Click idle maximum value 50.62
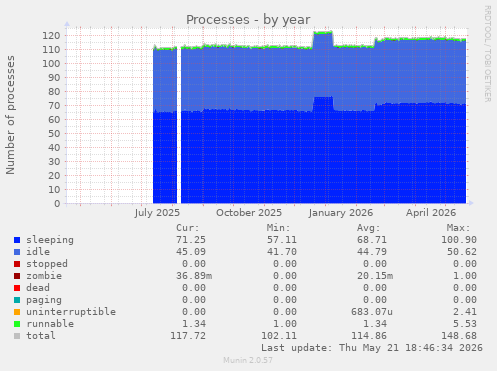Screen dimensions: 497x371 click(462, 252)
